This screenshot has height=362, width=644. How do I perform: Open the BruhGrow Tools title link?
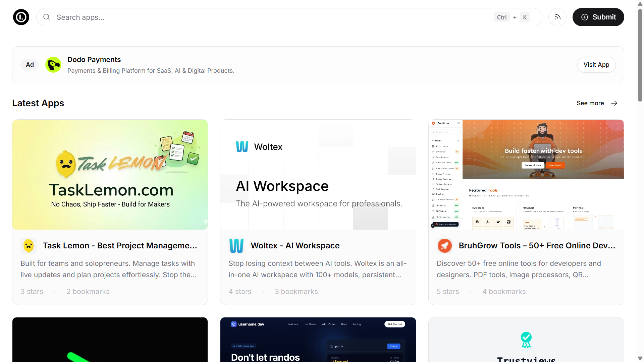537,246
